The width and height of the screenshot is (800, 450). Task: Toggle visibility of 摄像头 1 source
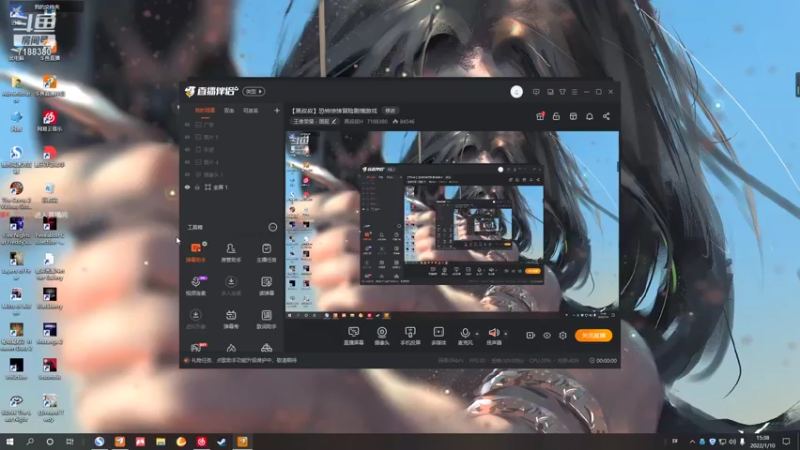tap(187, 174)
